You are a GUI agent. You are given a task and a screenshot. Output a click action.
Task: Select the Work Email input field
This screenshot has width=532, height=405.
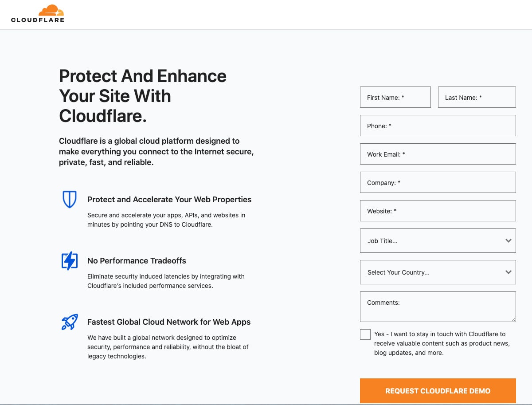(x=438, y=154)
